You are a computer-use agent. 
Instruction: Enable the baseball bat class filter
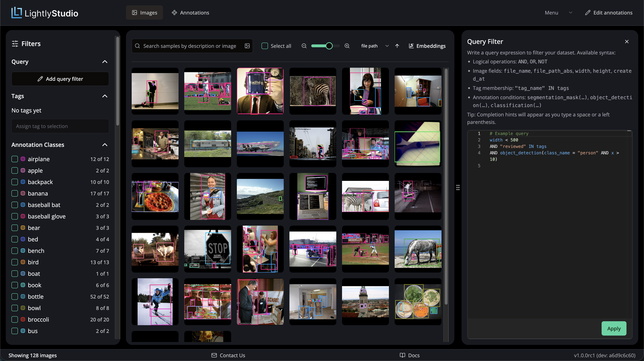click(x=15, y=205)
